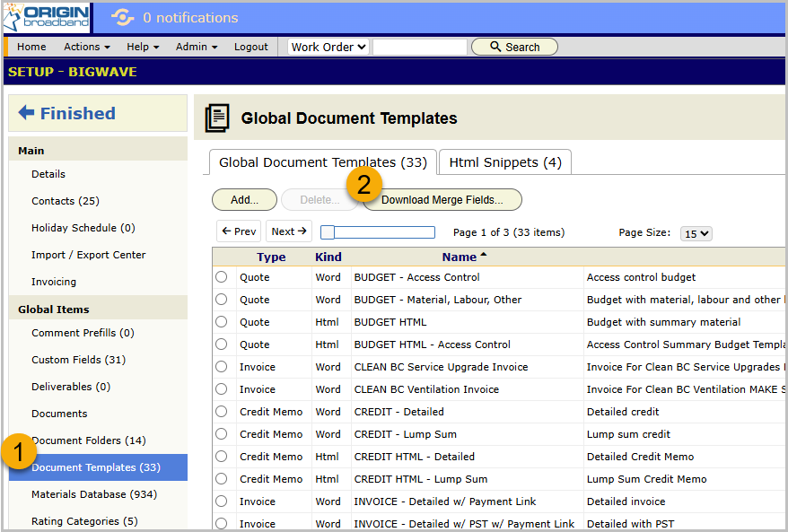
Task: Switch to Global Document Templates (33) tab
Action: (x=322, y=162)
